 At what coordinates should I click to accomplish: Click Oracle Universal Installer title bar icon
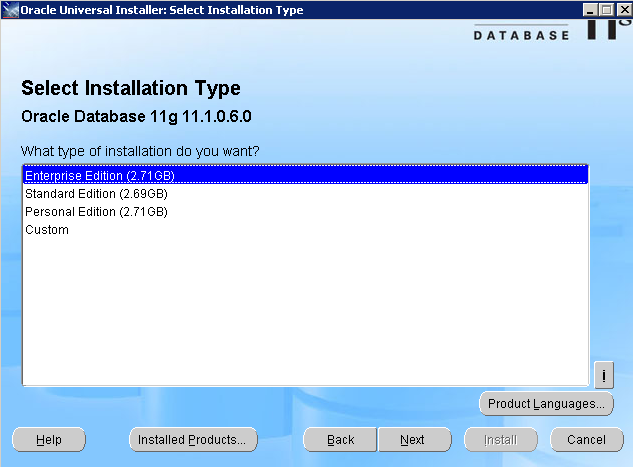pos(10,10)
